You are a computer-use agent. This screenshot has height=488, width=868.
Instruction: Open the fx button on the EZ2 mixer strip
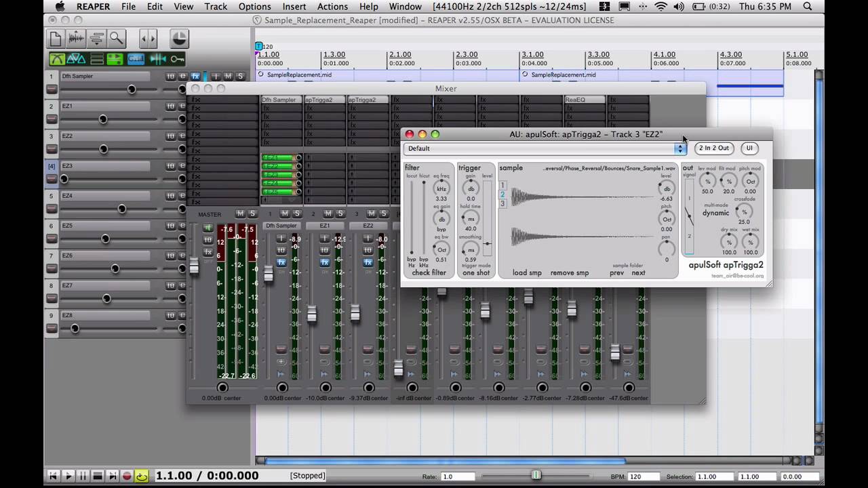(x=368, y=262)
